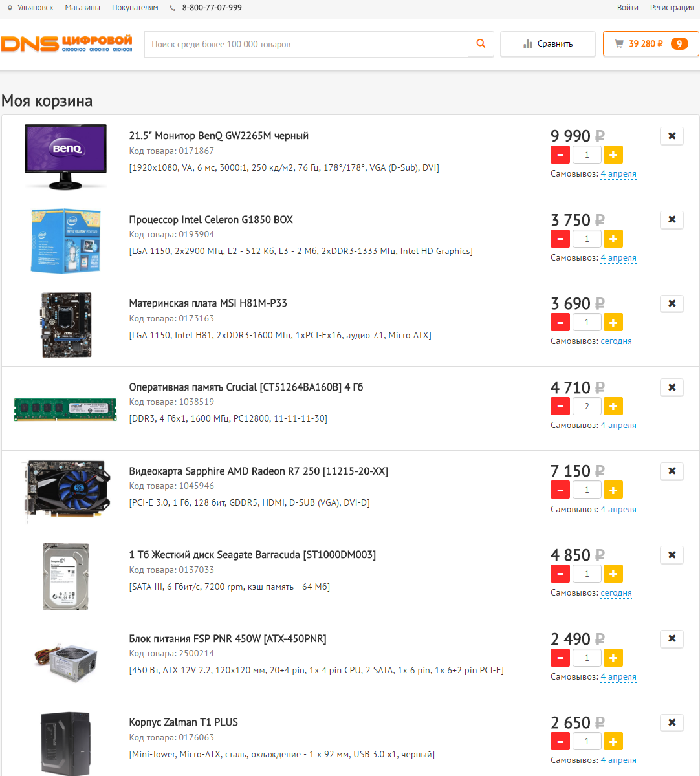Add one more Sapphire Radeon R7 250
The height and width of the screenshot is (776, 700).
(613, 490)
